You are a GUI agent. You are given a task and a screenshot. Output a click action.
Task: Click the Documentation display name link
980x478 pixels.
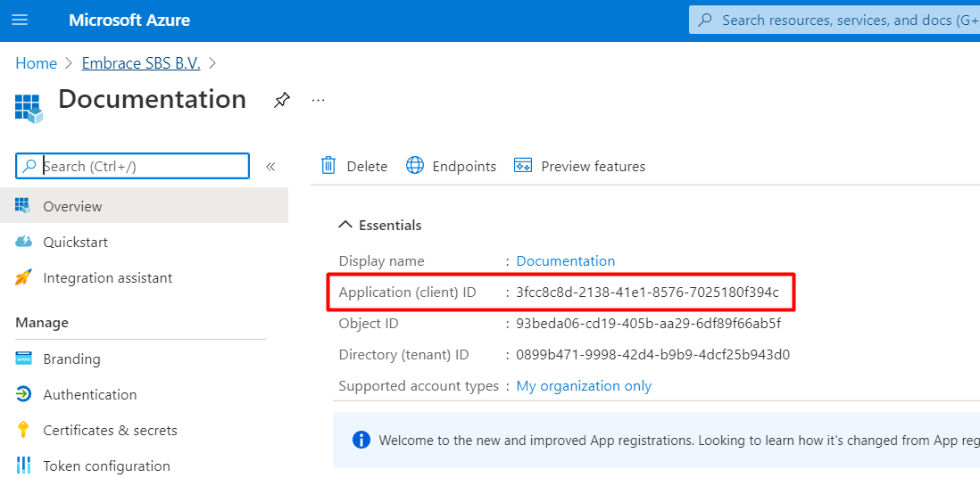coord(566,260)
